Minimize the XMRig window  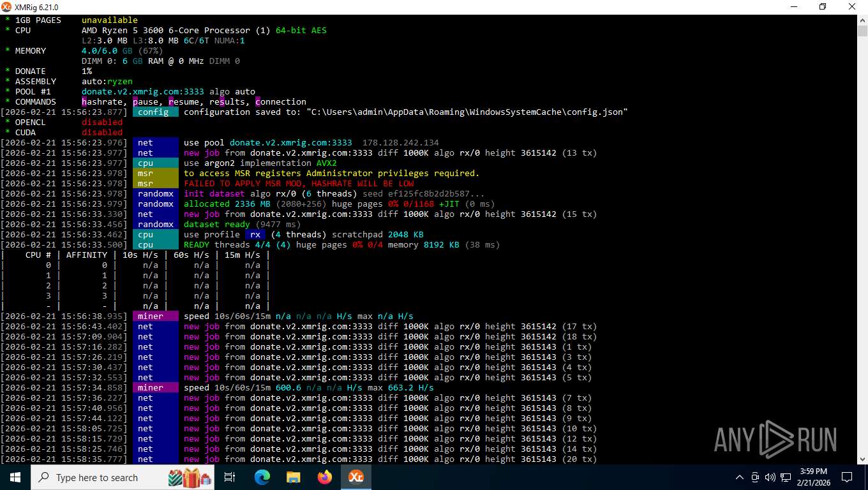pos(793,7)
